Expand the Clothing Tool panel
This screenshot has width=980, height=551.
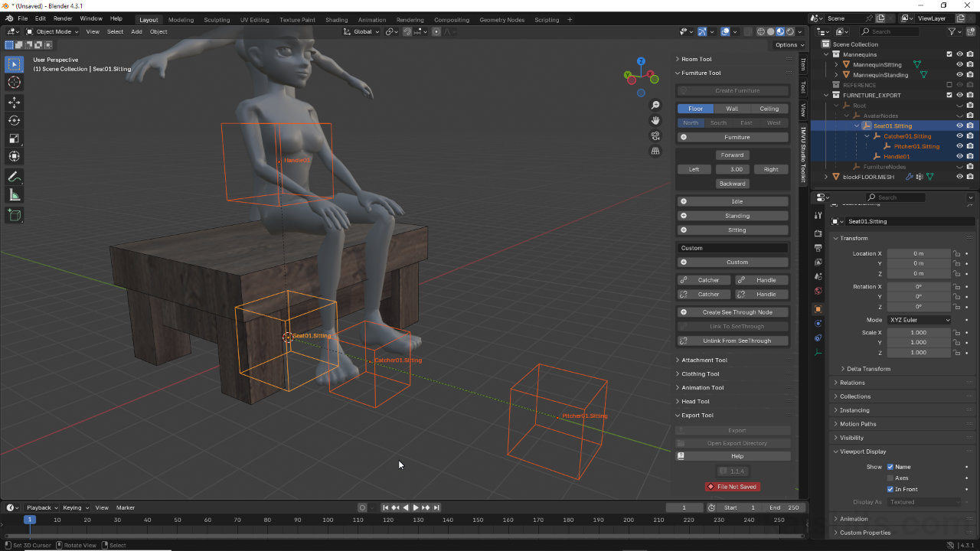tap(701, 374)
